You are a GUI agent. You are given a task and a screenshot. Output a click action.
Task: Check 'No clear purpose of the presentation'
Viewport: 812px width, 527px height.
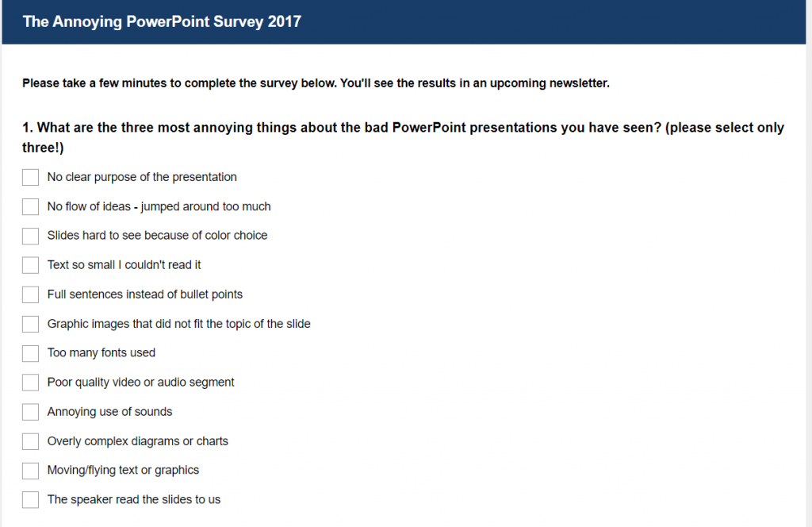point(29,177)
